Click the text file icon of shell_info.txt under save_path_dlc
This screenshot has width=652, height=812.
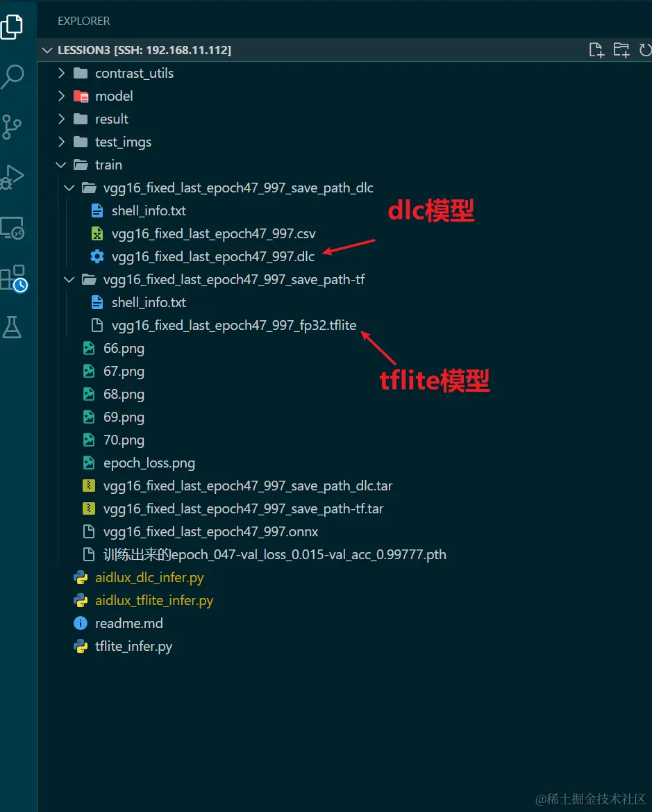point(97,210)
